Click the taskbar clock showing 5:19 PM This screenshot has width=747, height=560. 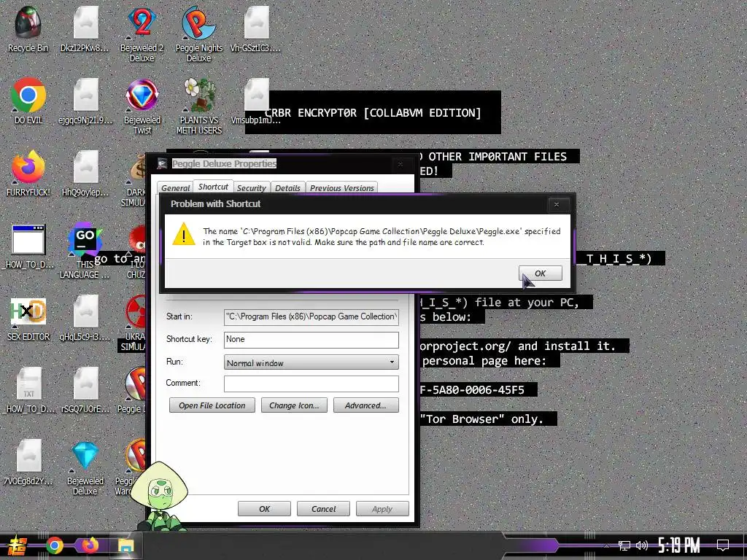pos(679,545)
